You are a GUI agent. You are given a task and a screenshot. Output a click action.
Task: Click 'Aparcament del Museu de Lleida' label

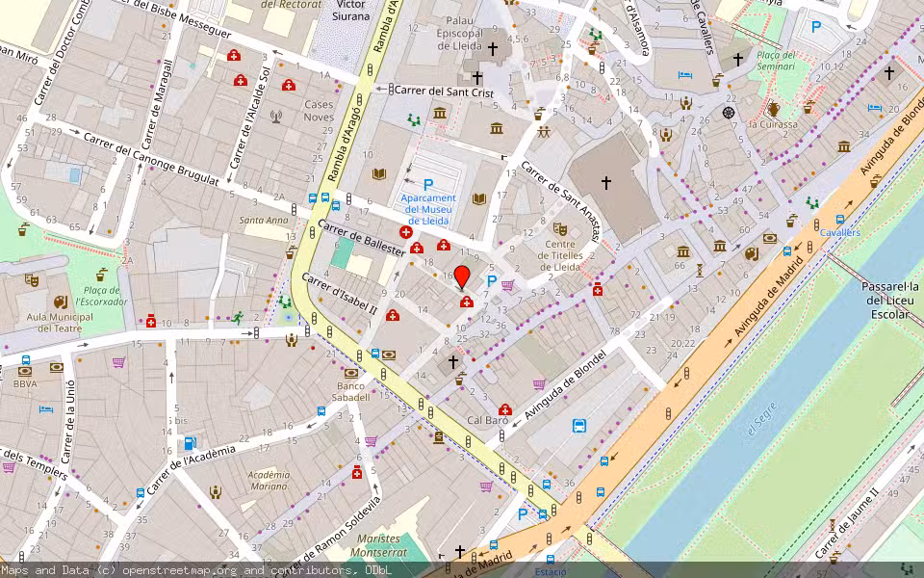(428, 209)
